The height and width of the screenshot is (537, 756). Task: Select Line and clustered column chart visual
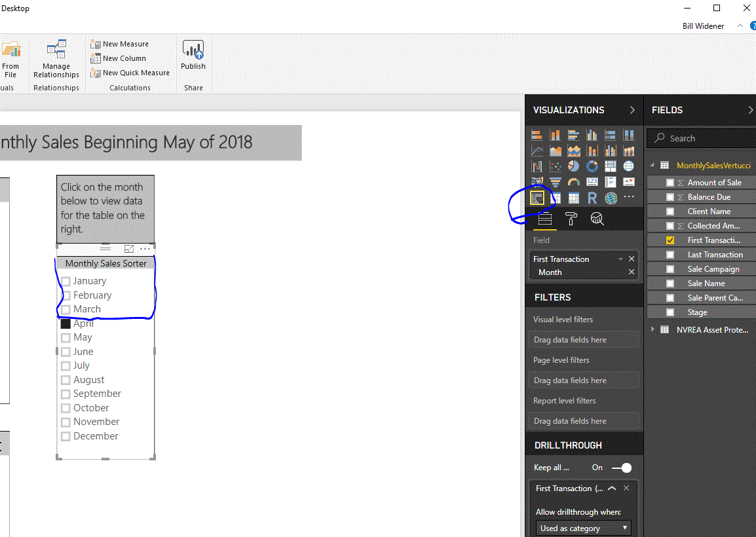point(610,151)
